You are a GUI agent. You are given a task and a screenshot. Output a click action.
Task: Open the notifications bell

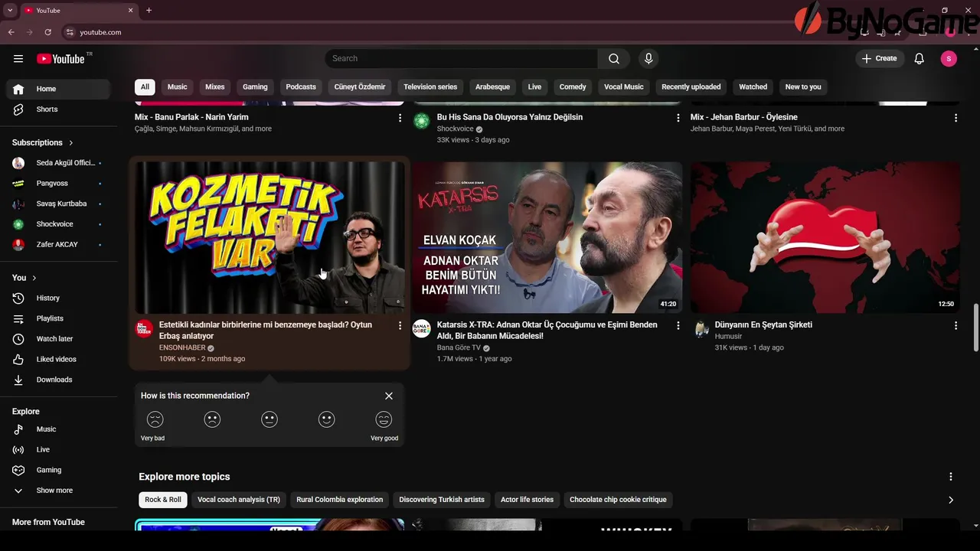[x=920, y=59]
